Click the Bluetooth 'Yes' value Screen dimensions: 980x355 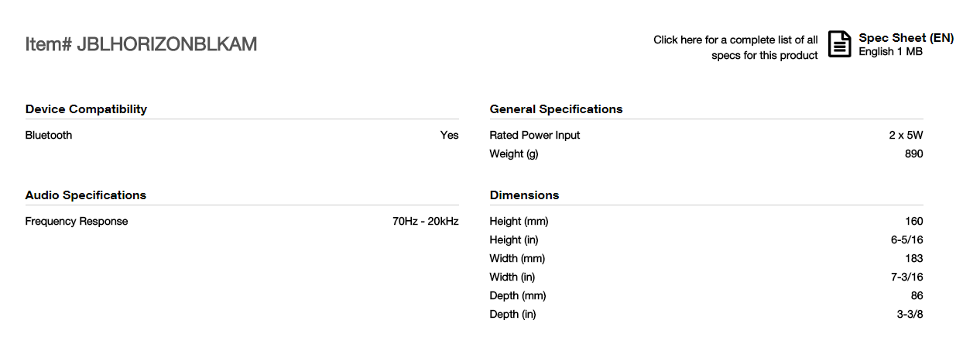pos(450,136)
